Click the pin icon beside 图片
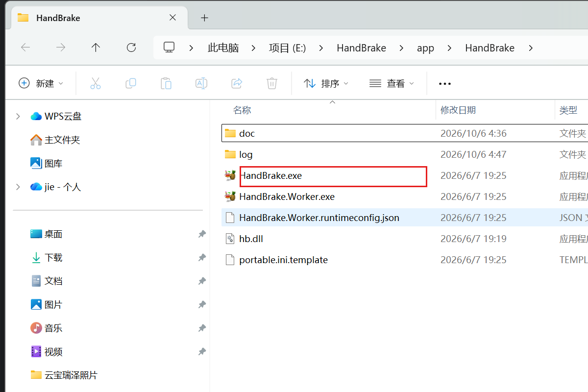Image resolution: width=588 pixels, height=392 pixels. (x=202, y=305)
